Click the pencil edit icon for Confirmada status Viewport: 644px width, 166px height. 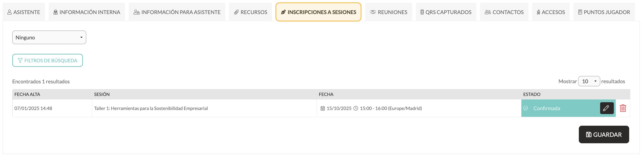pos(607,108)
